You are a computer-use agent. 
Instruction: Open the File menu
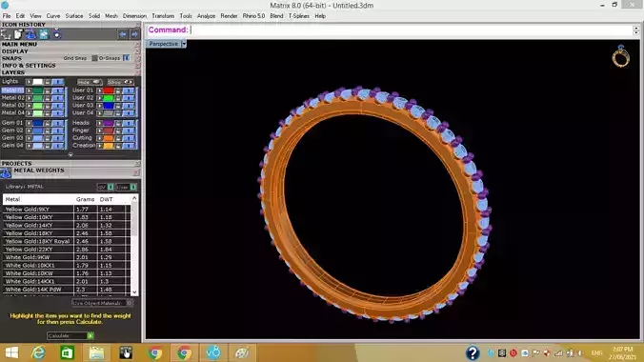(7, 16)
